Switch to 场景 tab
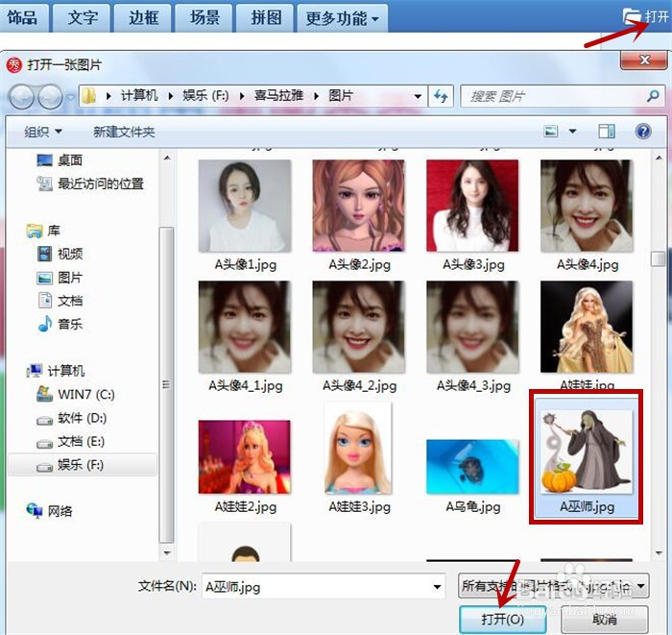The height and width of the screenshot is (635, 672). [x=204, y=18]
